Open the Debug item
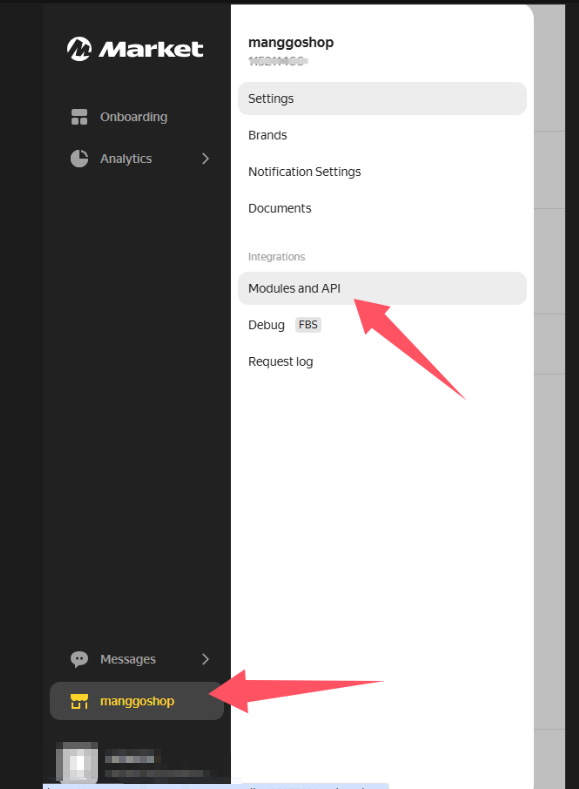The width and height of the screenshot is (579, 789). tap(266, 325)
